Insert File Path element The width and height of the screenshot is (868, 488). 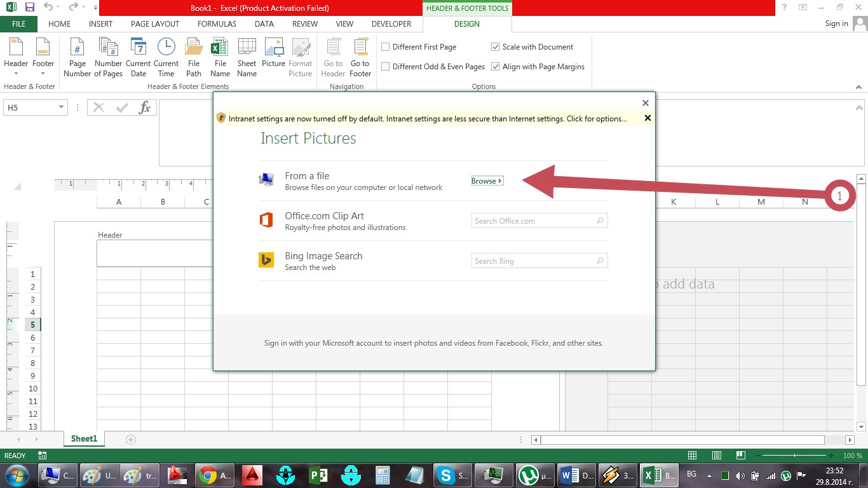194,58
